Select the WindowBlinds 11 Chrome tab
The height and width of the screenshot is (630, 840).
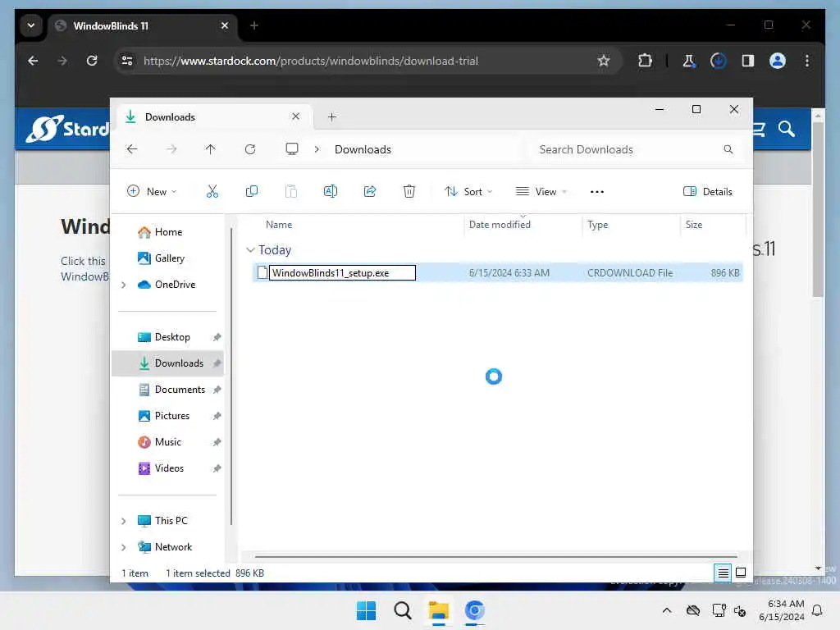143,25
